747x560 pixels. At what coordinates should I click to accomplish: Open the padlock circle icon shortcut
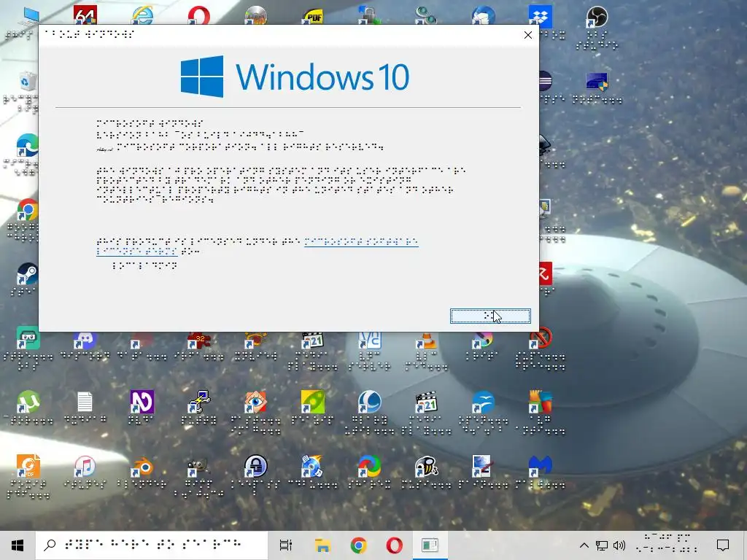pyautogui.click(x=256, y=466)
